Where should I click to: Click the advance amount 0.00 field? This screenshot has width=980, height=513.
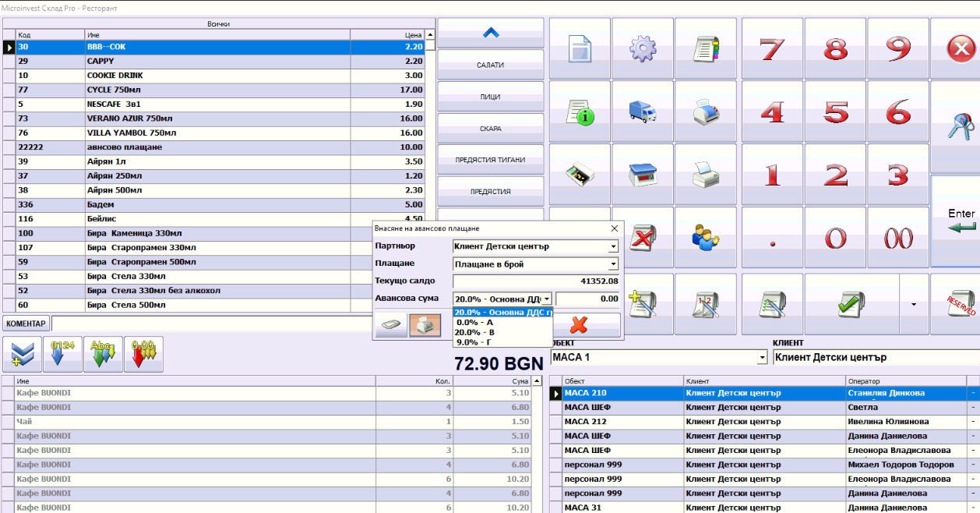[588, 299]
